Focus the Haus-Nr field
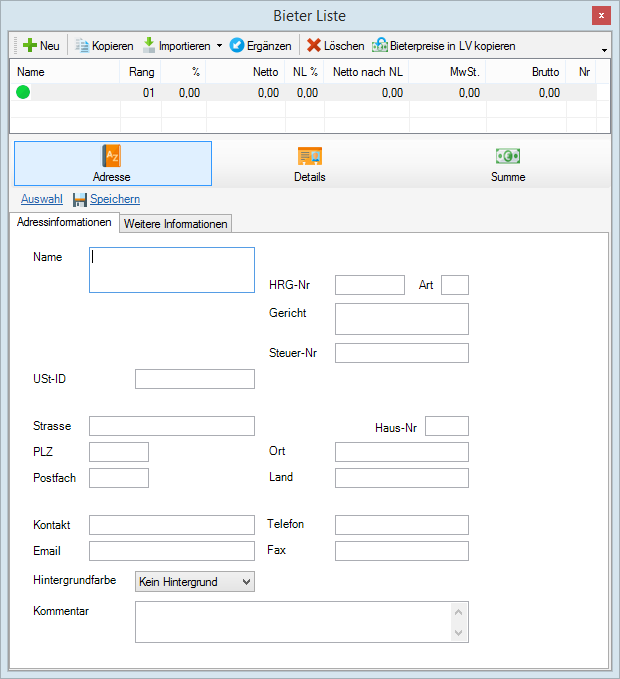The width and height of the screenshot is (620, 679). (x=447, y=426)
